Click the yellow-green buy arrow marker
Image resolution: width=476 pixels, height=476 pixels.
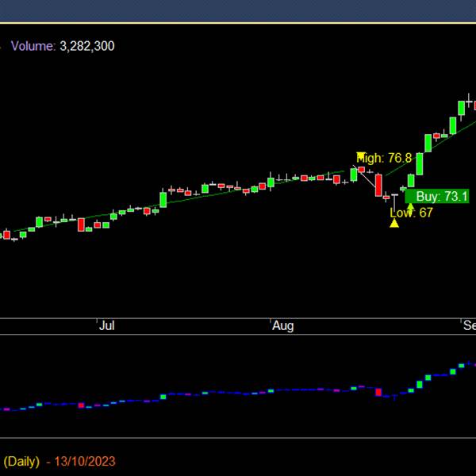pyautogui.click(x=410, y=208)
